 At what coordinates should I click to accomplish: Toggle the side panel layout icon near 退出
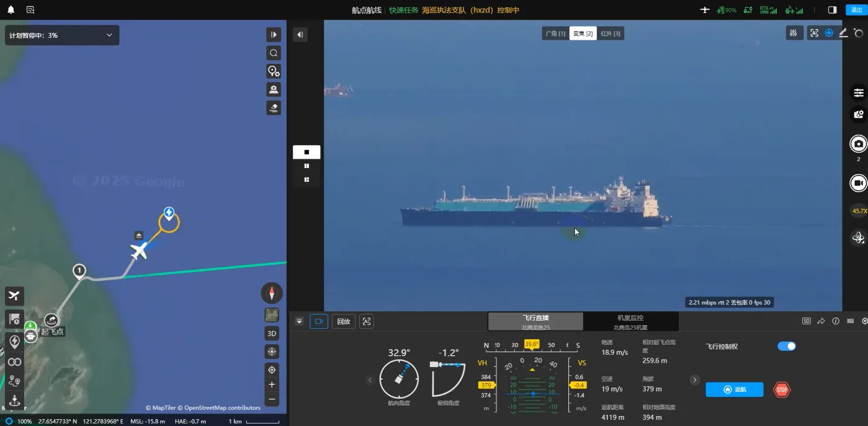[x=833, y=10]
